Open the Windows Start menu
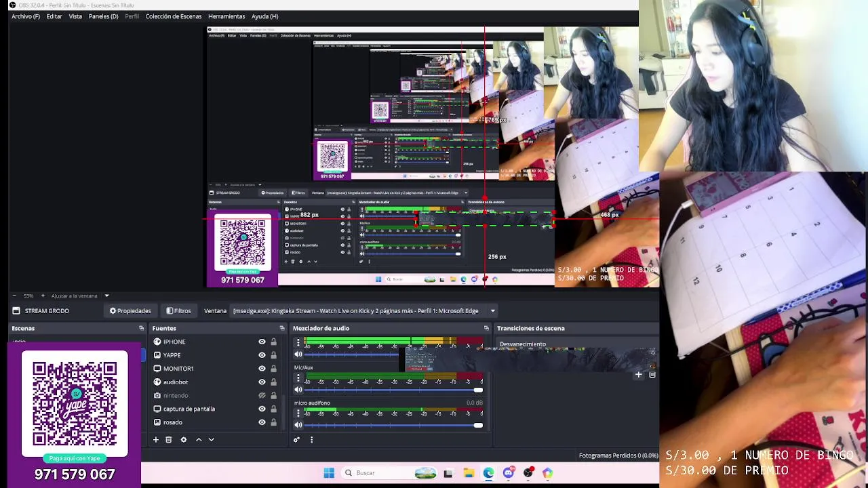The height and width of the screenshot is (488, 868). pos(329,473)
